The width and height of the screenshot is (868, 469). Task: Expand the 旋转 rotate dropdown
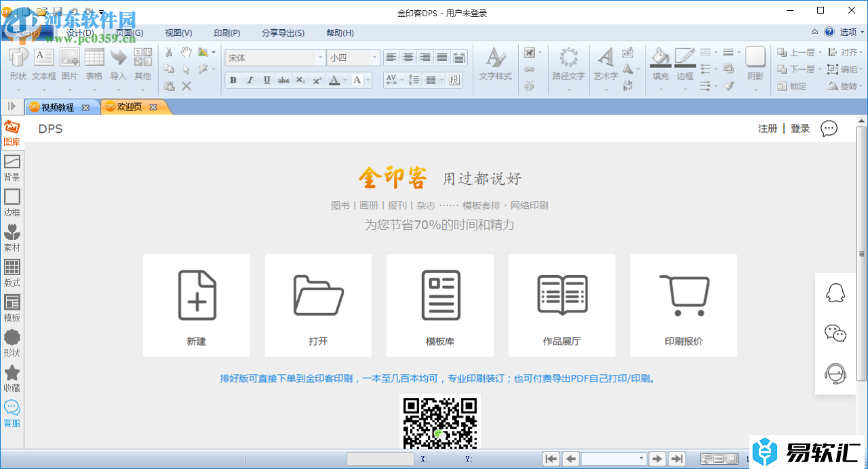click(x=862, y=86)
